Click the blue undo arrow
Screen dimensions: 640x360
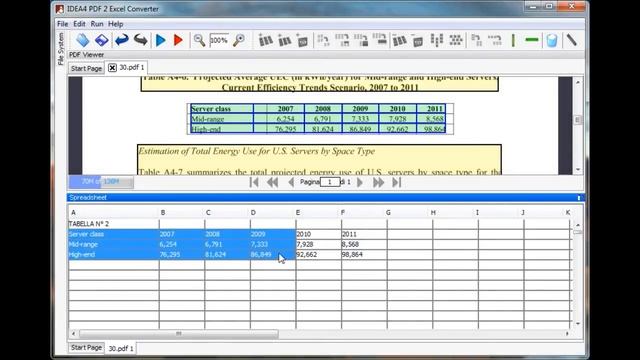click(x=121, y=40)
